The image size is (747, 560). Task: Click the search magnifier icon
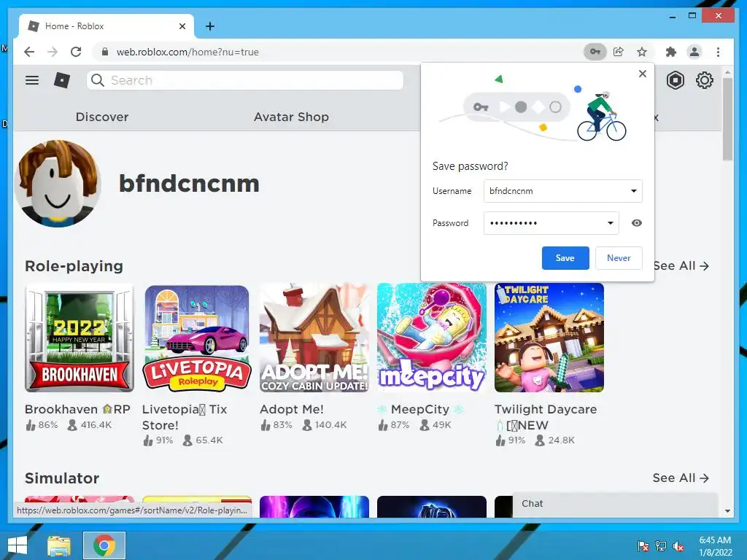(x=98, y=80)
